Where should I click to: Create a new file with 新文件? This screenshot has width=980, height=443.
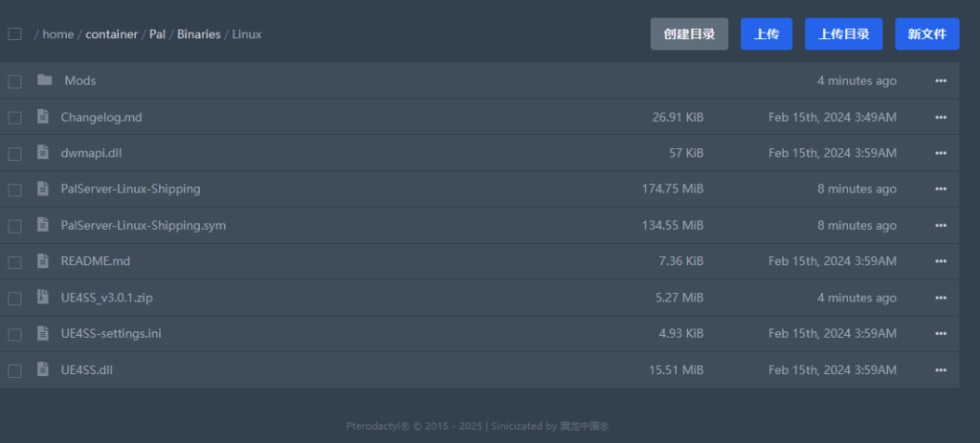[926, 34]
